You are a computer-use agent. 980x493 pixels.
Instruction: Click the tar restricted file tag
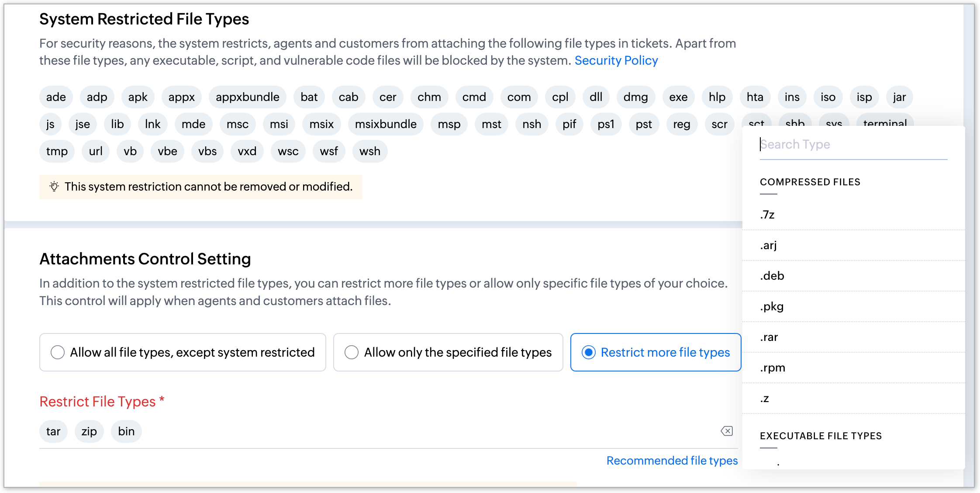pyautogui.click(x=53, y=431)
